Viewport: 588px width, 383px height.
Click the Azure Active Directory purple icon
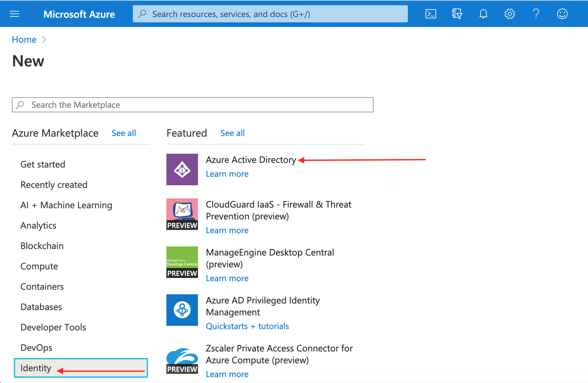[182, 169]
